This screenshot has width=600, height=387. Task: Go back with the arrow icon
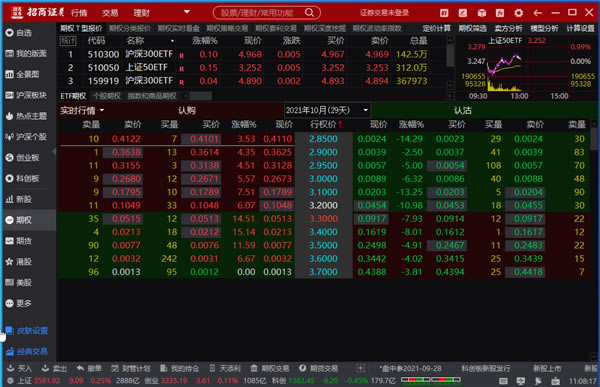pyautogui.click(x=537, y=13)
